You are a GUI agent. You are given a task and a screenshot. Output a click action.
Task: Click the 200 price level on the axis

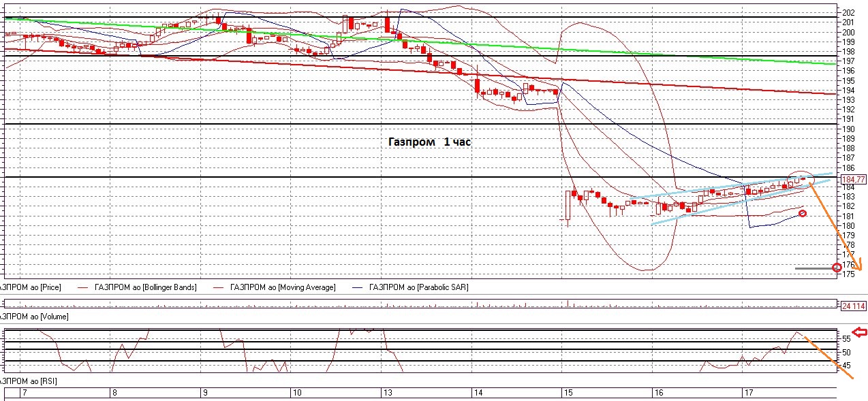(849, 32)
